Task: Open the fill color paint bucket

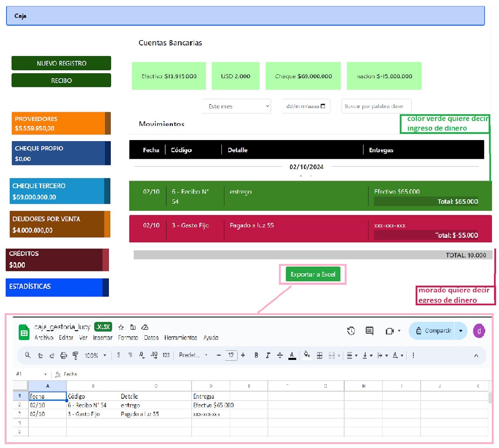Action: point(307,355)
